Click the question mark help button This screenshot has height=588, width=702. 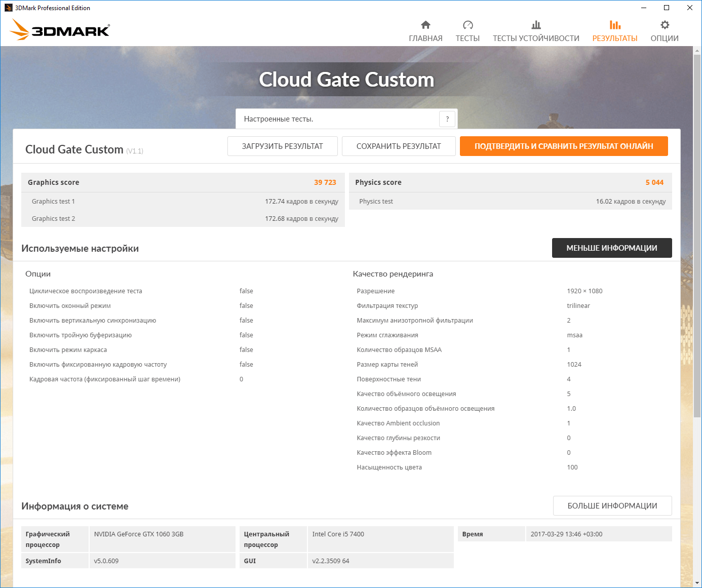(x=447, y=119)
